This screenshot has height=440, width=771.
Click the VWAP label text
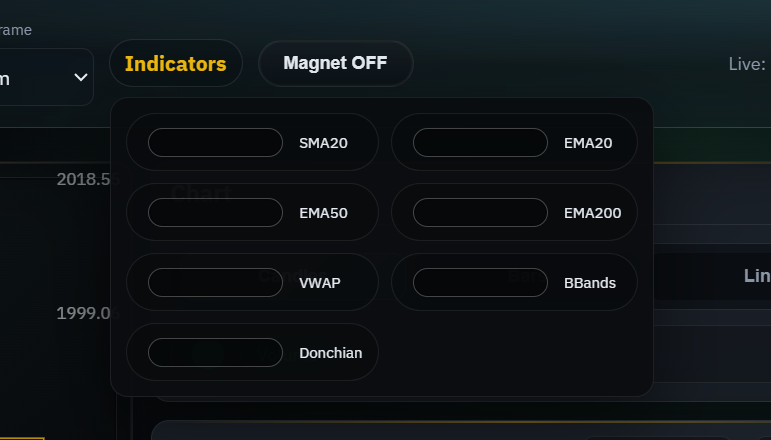(320, 283)
